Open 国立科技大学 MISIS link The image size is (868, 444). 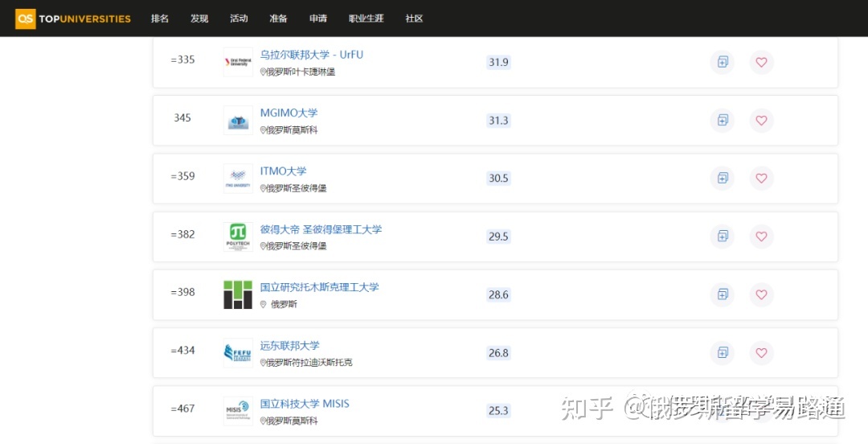305,404
